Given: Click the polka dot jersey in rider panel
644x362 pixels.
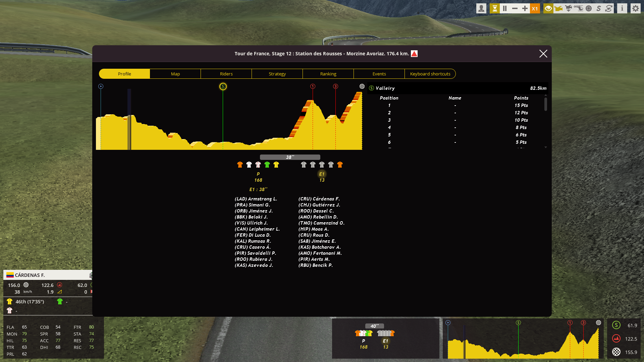Looking at the screenshot, I should 9,310.
